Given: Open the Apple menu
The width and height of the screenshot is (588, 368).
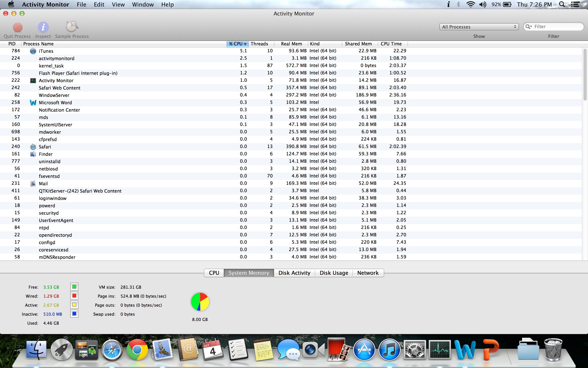Looking at the screenshot, I should pyautogui.click(x=11, y=4).
